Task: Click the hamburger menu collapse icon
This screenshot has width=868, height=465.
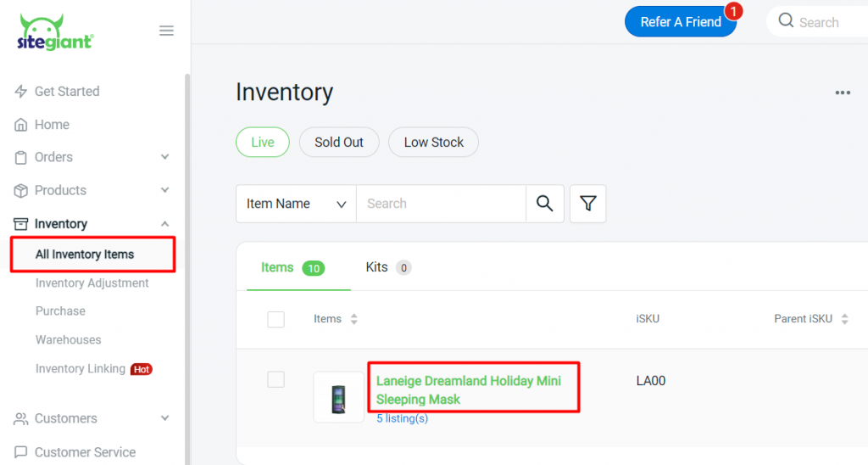Action: coord(166,31)
